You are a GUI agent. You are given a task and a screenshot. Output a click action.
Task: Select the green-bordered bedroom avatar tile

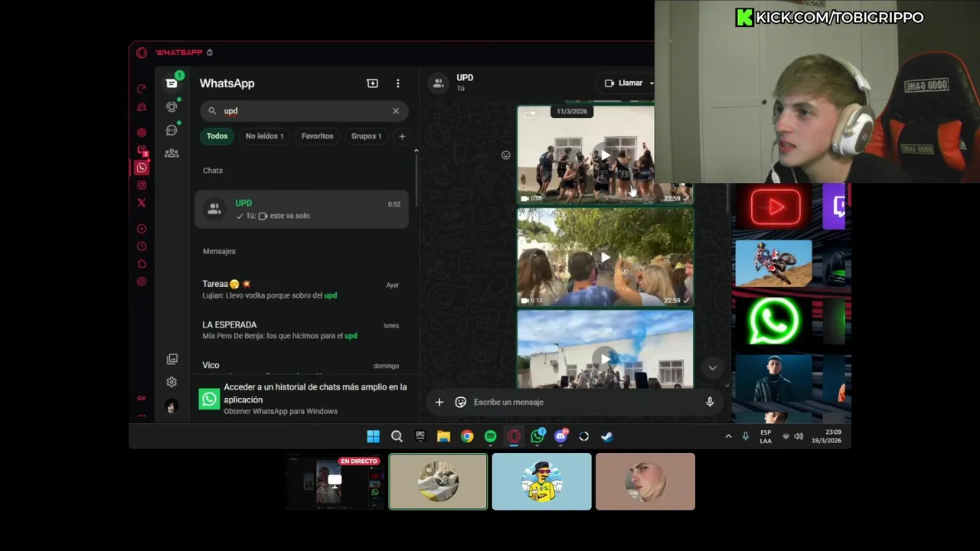pos(438,481)
